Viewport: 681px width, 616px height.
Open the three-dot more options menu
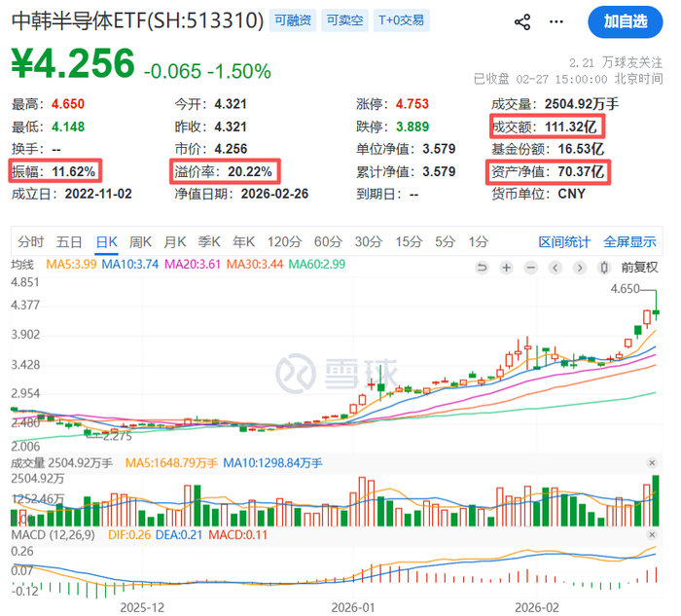[556, 21]
